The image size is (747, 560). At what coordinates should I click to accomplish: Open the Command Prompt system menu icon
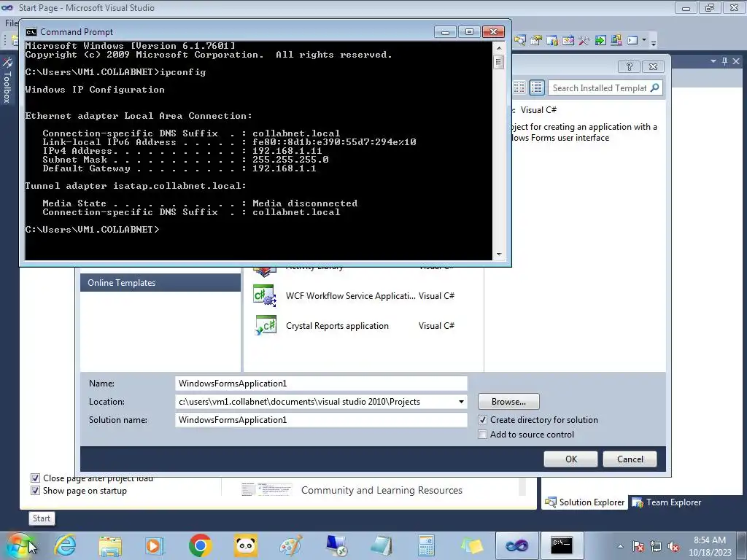[x=31, y=32]
